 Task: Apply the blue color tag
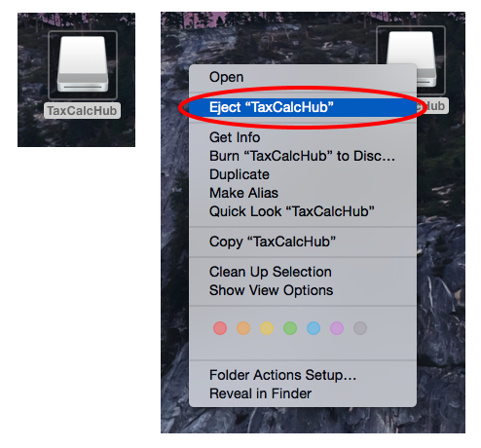(x=314, y=328)
